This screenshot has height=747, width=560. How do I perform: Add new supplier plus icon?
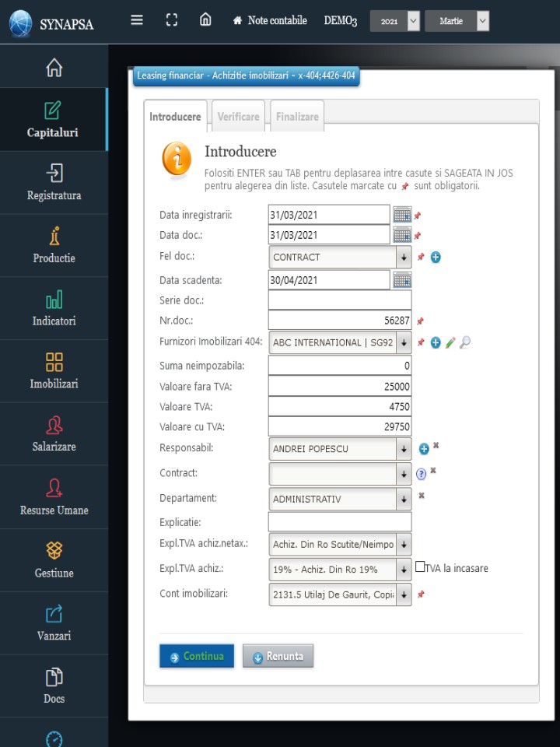pos(436,342)
